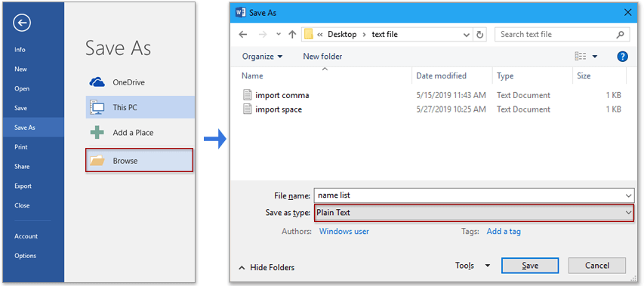The width and height of the screenshot is (644, 286).
Task: Click the New folder button
Action: pos(322,56)
